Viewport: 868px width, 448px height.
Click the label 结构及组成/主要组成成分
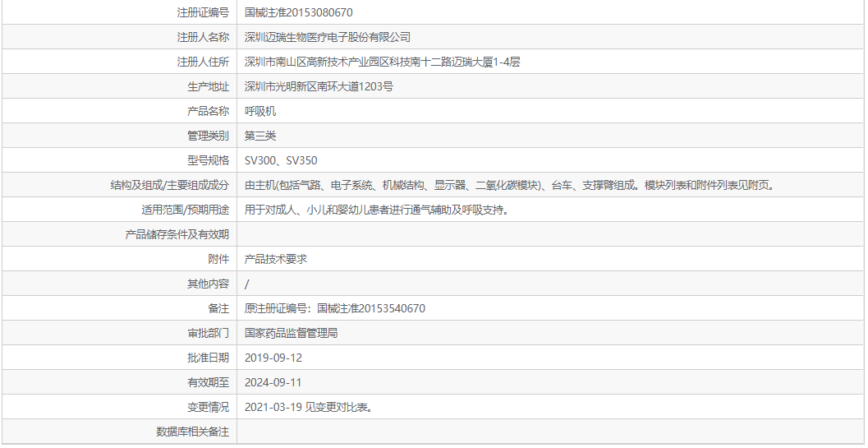(x=169, y=185)
